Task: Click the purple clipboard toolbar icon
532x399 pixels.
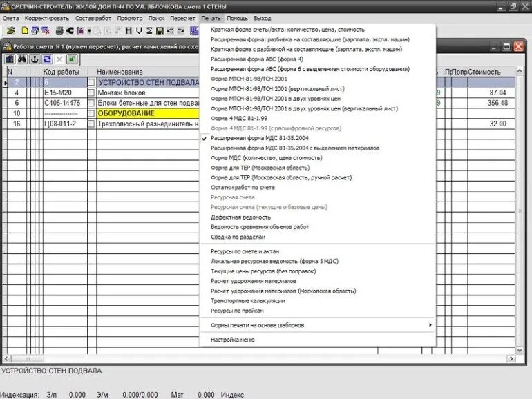Action: point(80,31)
